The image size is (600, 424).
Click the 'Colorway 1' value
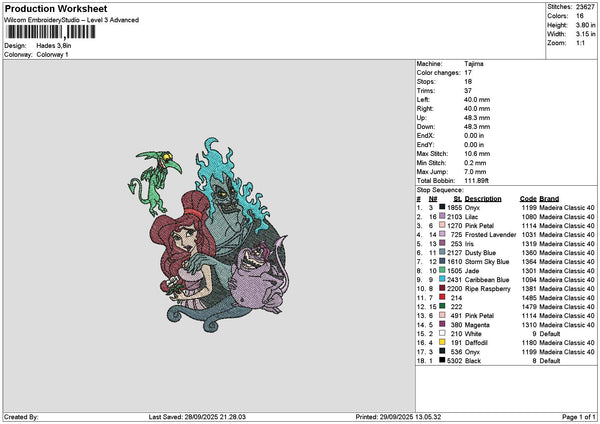[x=52, y=55]
